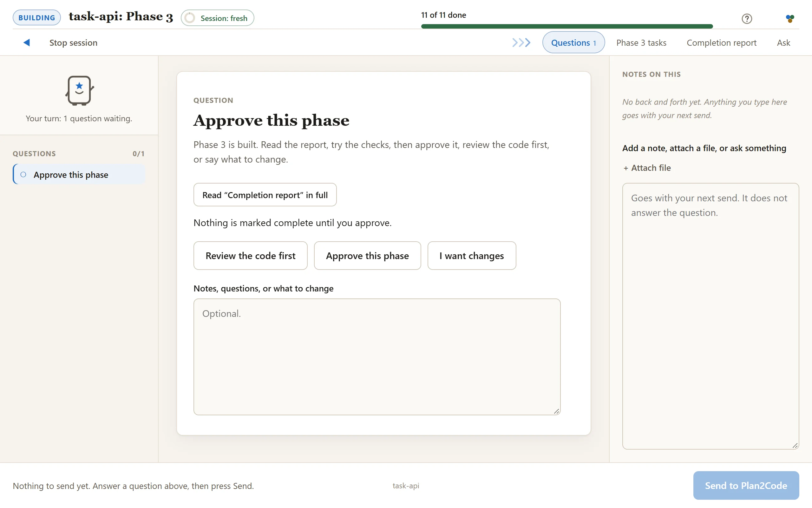Click the smiling robot mascot icon
812x508 pixels.
[80, 90]
